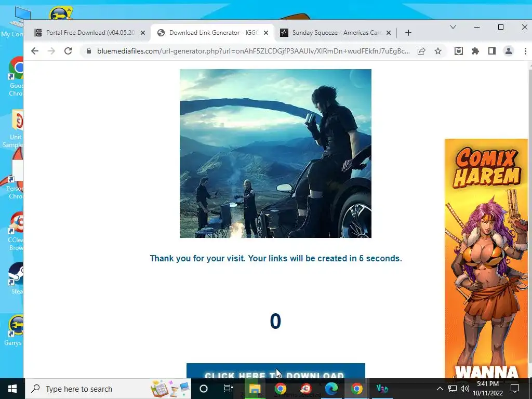Viewport: 532px width, 399px height.
Task: Bookmark this tab with the star
Action: click(438, 51)
